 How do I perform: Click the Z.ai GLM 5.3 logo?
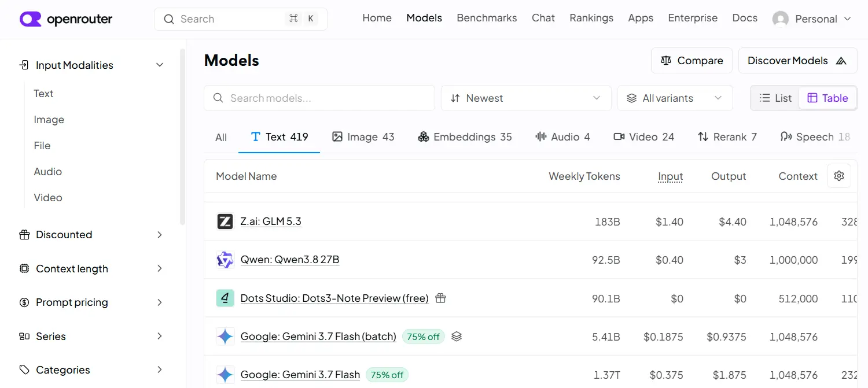click(x=225, y=221)
